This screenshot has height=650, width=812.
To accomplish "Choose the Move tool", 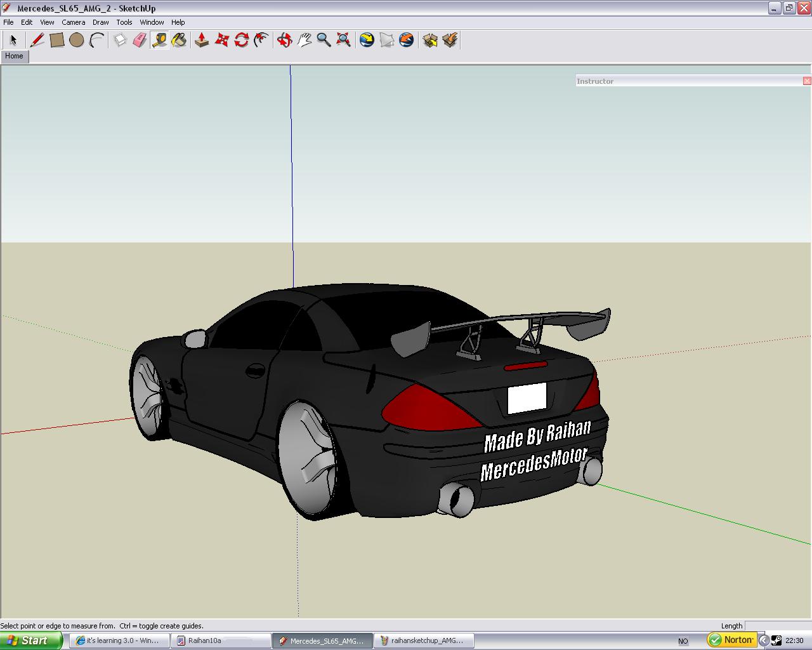I will pos(221,40).
